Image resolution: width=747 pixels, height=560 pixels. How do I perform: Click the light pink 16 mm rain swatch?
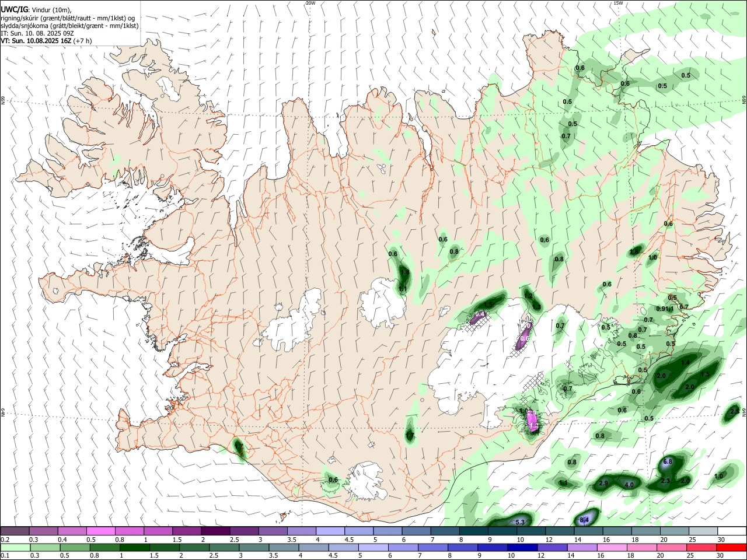612,547
